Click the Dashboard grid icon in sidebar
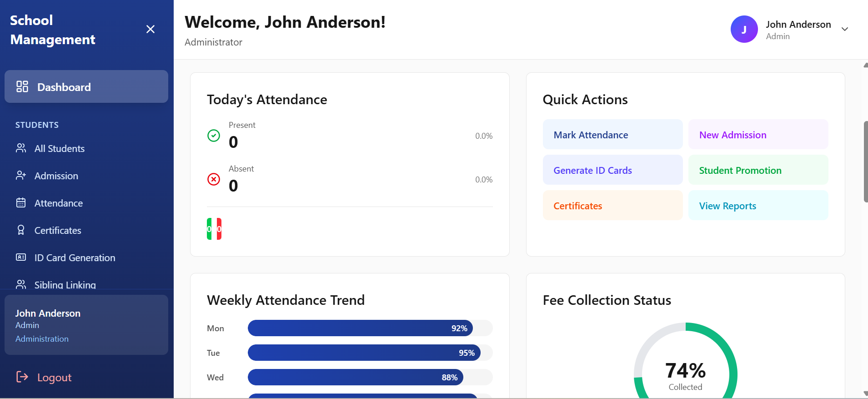868x399 pixels. pos(22,86)
